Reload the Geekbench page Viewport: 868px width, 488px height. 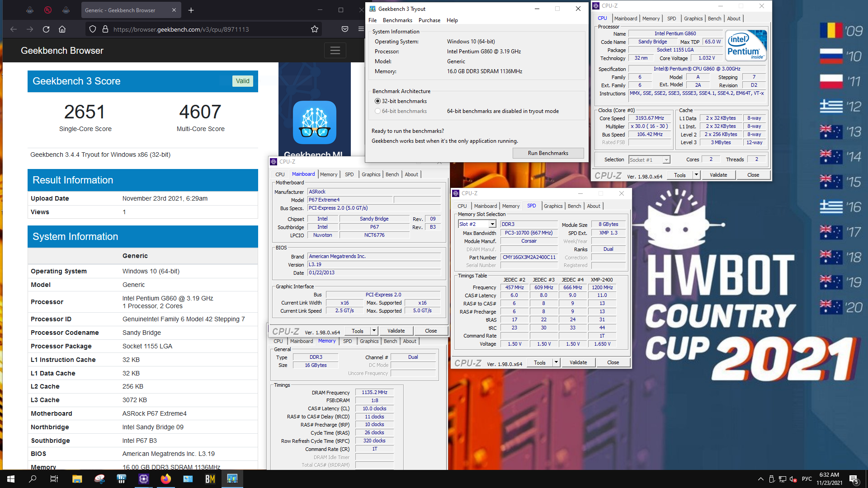pyautogui.click(x=46, y=29)
